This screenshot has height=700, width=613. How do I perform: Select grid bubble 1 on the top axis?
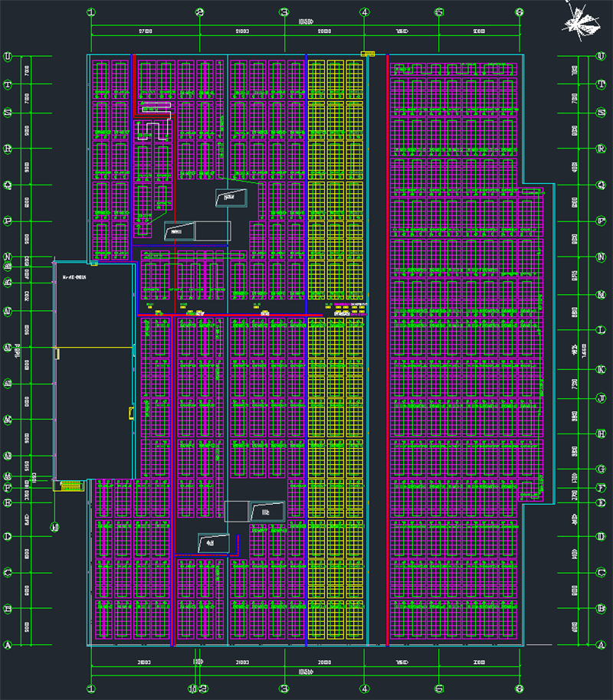91,12
